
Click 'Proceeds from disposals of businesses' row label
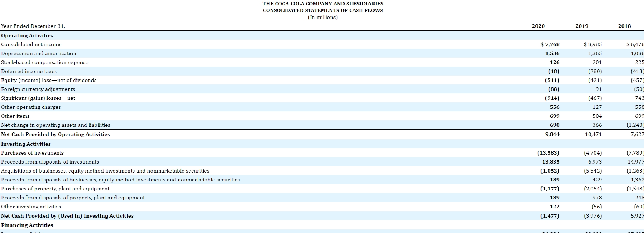(120, 180)
